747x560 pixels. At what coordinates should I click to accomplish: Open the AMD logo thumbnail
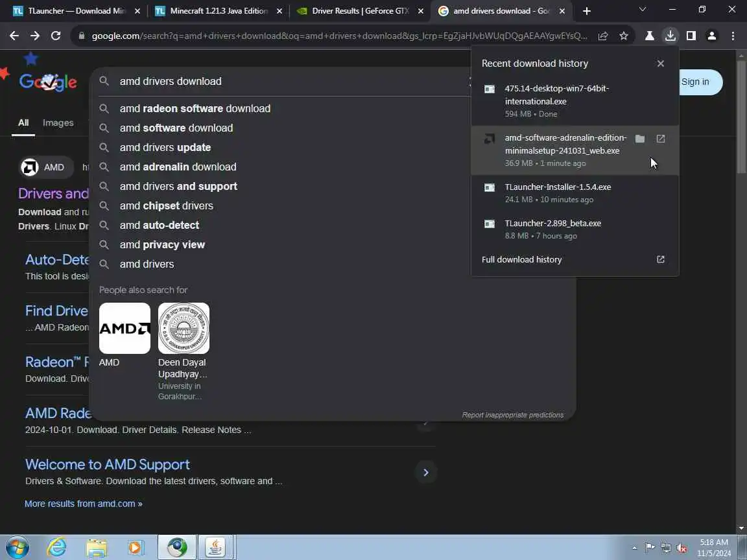click(124, 329)
